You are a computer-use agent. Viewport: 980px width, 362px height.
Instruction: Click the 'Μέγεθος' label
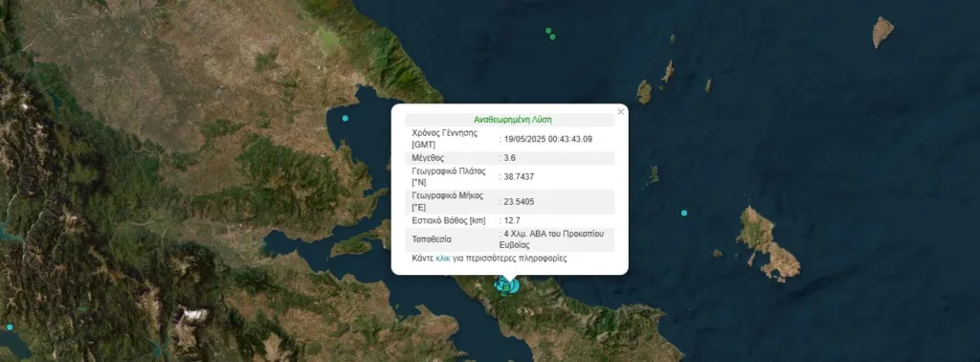coord(428,158)
